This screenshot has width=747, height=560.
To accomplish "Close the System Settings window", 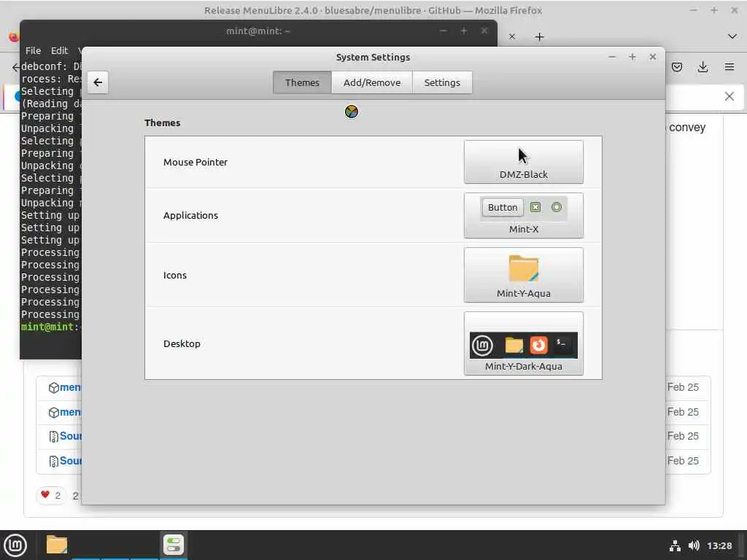I will tap(653, 57).
